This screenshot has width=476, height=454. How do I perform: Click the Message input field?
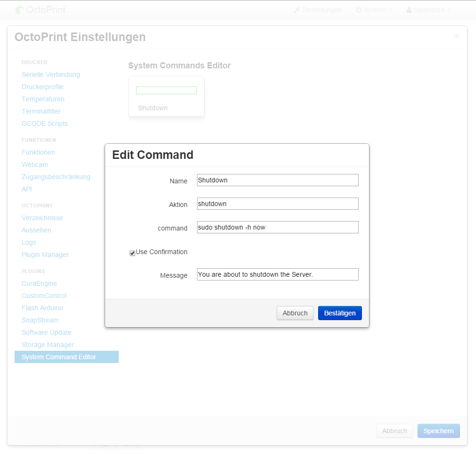pyautogui.click(x=278, y=274)
